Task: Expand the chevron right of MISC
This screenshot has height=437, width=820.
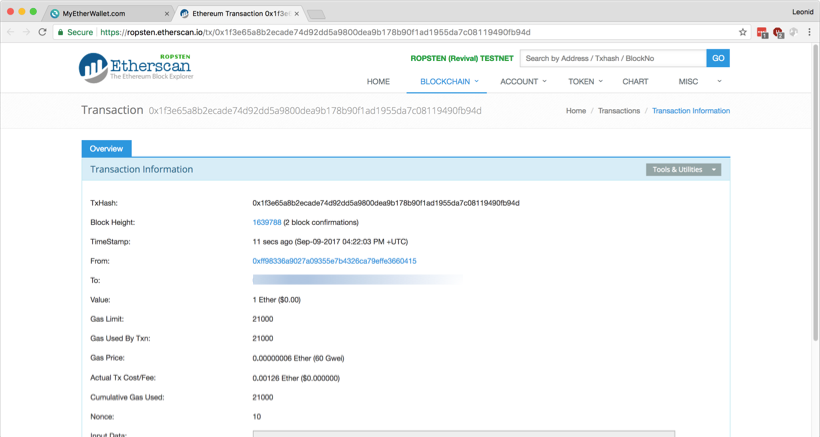Action: [719, 82]
